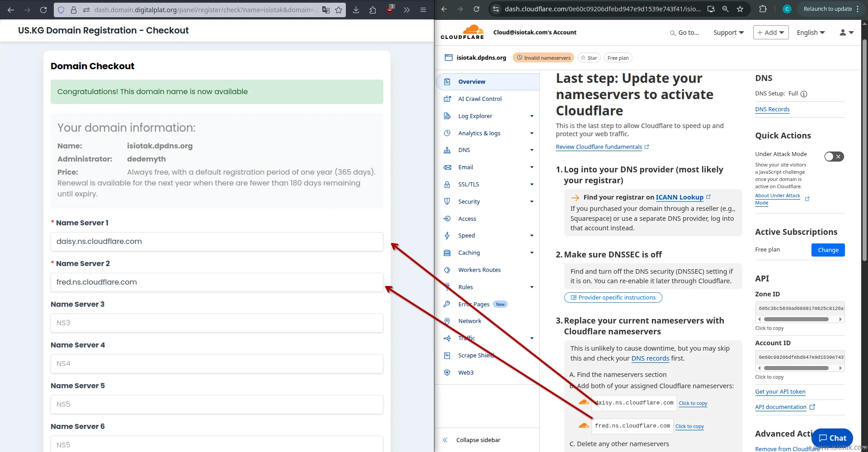The image size is (868, 452).
Task: Click to copy fred.ns.cloudflare.com
Action: click(689, 427)
